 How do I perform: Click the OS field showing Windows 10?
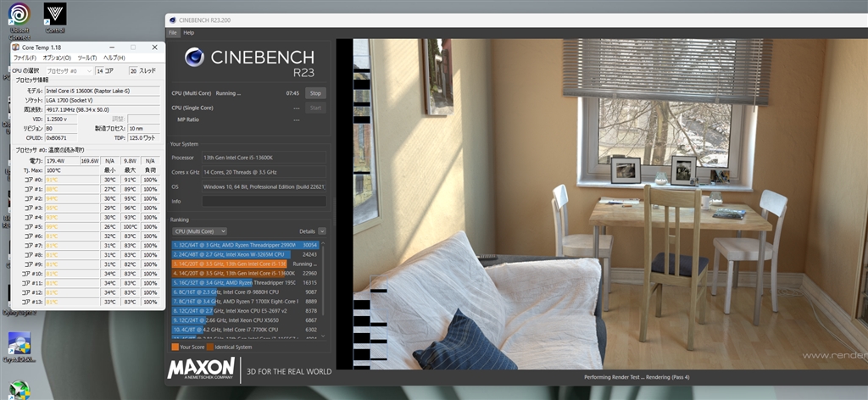[264, 187]
